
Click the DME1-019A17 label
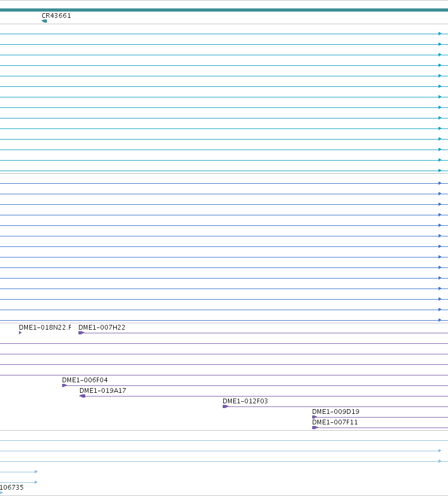(103, 391)
